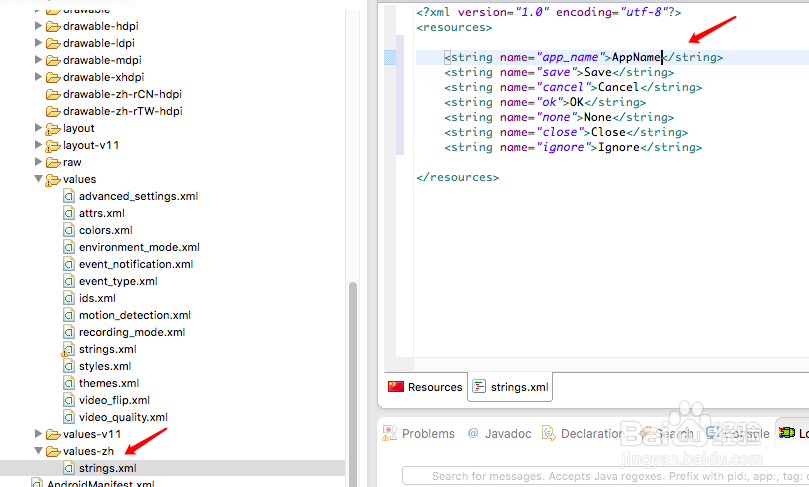809x487 pixels.
Task: Click the Problems view icon
Action: (389, 433)
